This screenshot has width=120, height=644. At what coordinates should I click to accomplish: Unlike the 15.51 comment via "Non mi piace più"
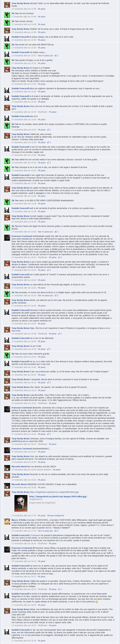pos(45,55)
